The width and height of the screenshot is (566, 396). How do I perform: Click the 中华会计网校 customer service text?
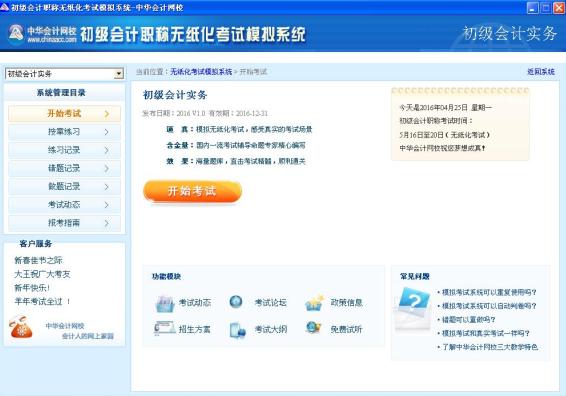pyautogui.click(x=65, y=326)
